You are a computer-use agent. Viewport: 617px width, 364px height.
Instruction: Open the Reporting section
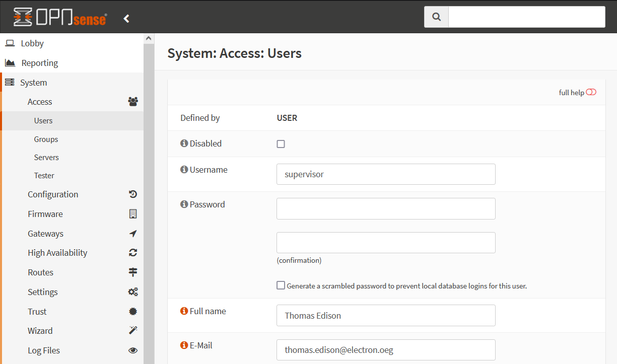[39, 63]
